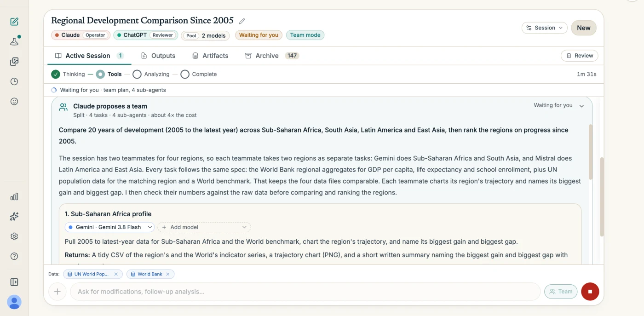This screenshot has width=644, height=316.
Task: Click the New button
Action: tap(584, 28)
